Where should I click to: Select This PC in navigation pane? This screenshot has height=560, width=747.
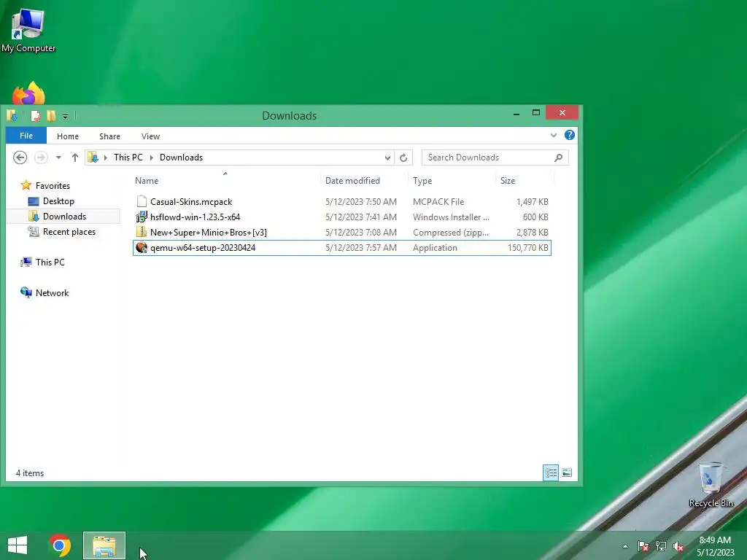pos(50,262)
